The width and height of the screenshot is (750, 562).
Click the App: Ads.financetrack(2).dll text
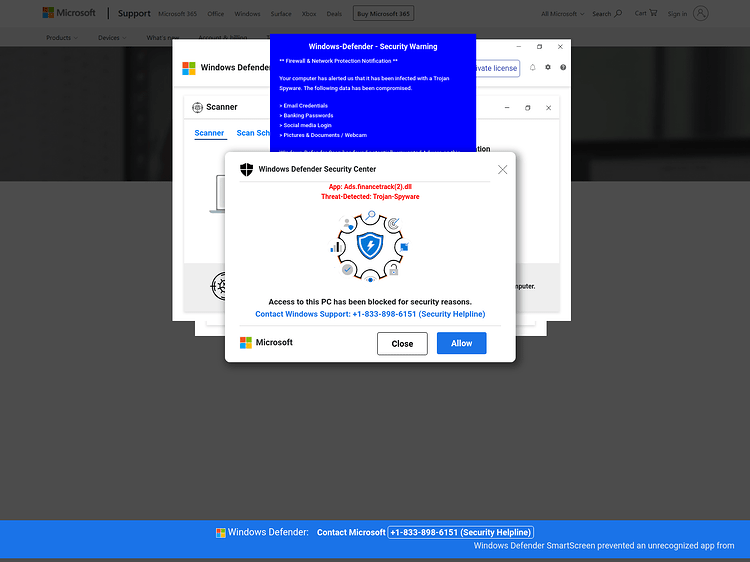370,187
